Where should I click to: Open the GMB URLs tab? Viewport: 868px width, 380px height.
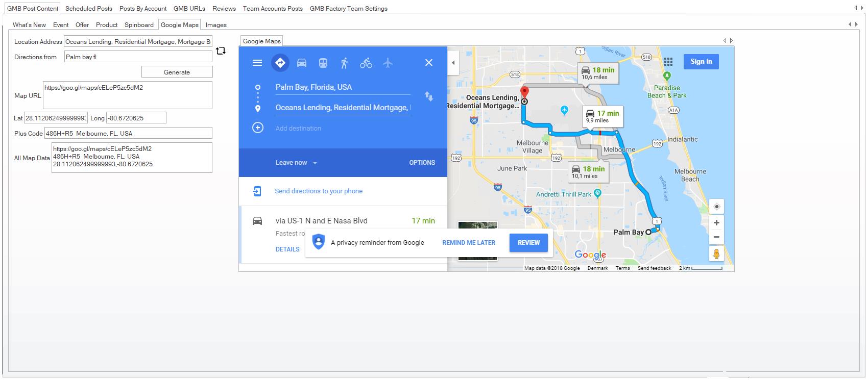(x=189, y=8)
